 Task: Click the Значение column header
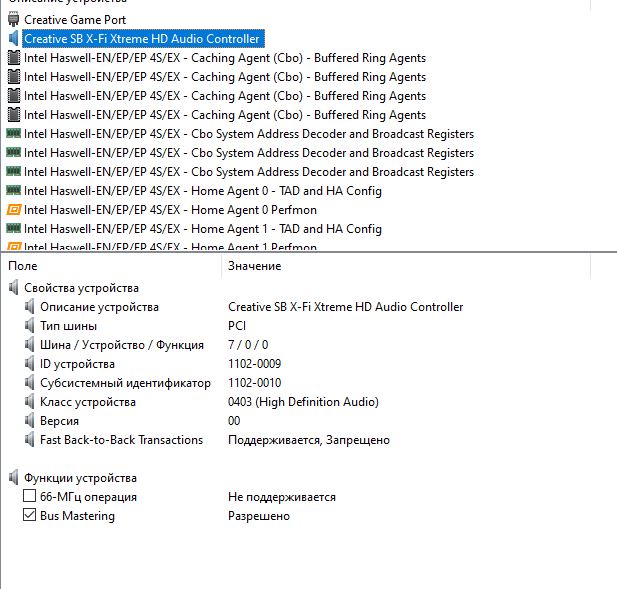click(x=254, y=266)
